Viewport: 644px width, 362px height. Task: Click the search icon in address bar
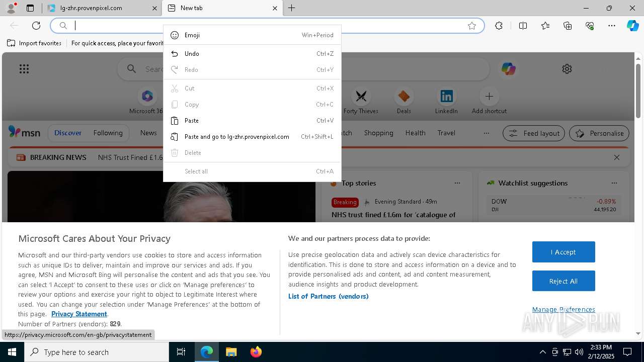pos(63,26)
